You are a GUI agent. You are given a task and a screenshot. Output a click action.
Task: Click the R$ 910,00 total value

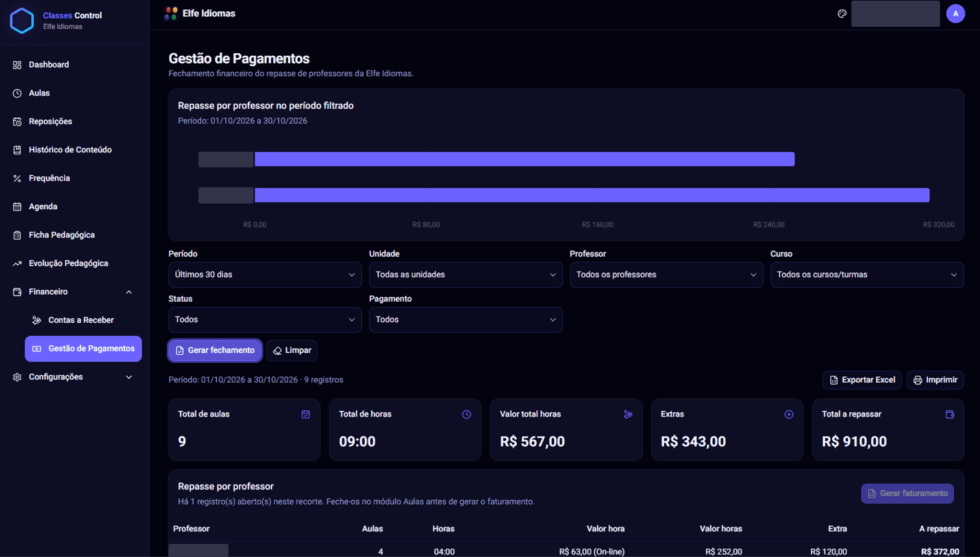(854, 441)
